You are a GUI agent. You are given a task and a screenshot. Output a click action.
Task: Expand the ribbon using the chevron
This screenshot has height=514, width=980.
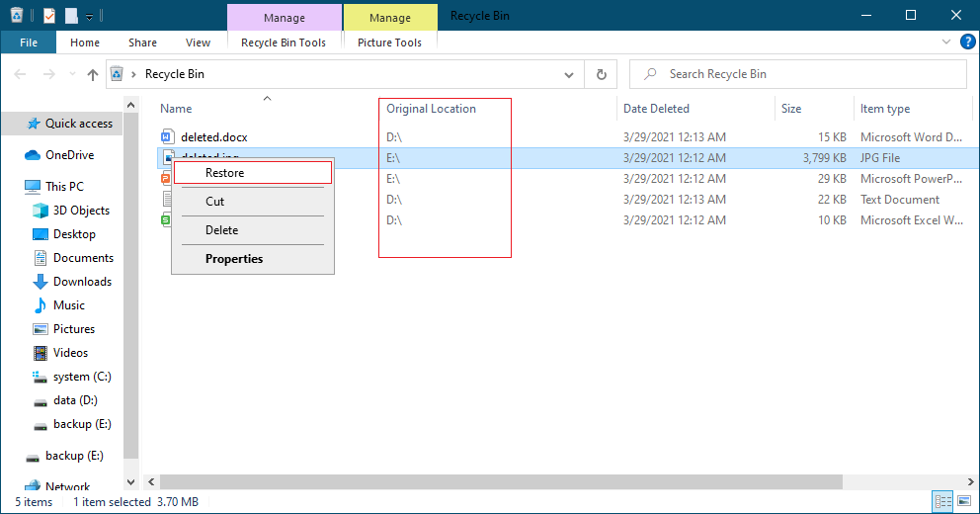[x=943, y=43]
